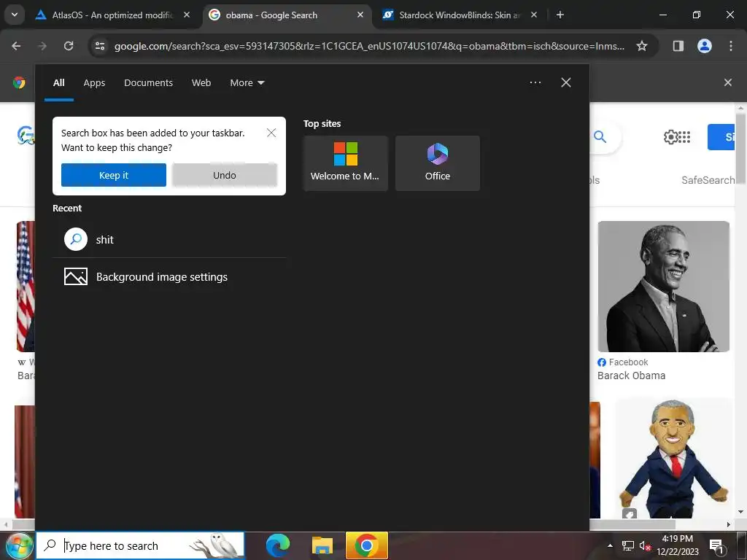Open the Chrome three-dot menu
Viewport: 747px width, 560px height.
pyautogui.click(x=731, y=46)
